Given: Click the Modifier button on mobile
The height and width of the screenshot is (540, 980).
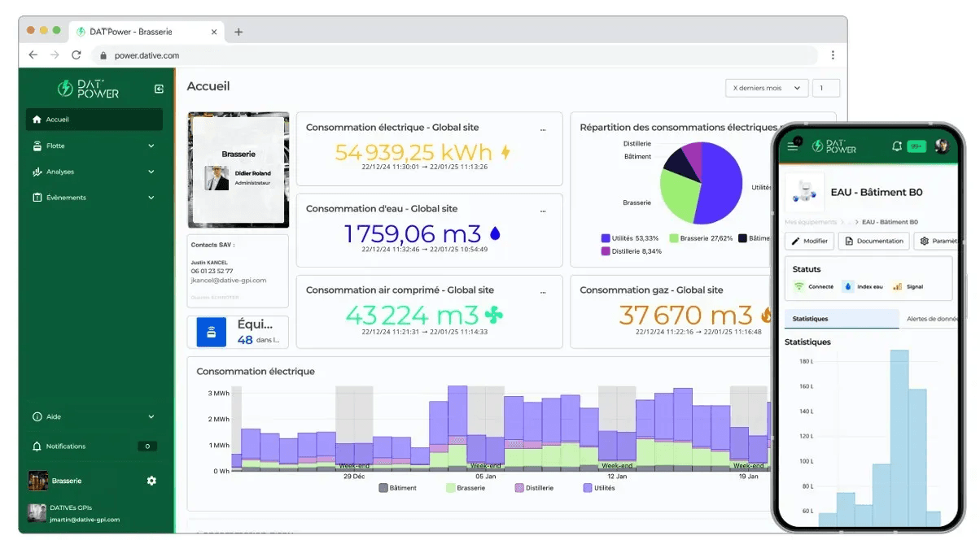Looking at the screenshot, I should (x=809, y=241).
